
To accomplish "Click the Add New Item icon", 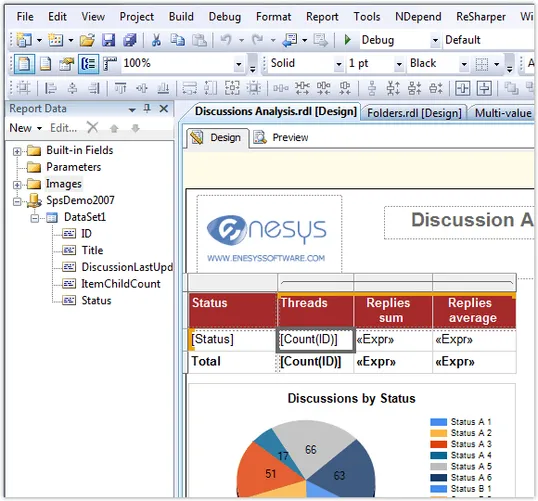I will click(56, 40).
